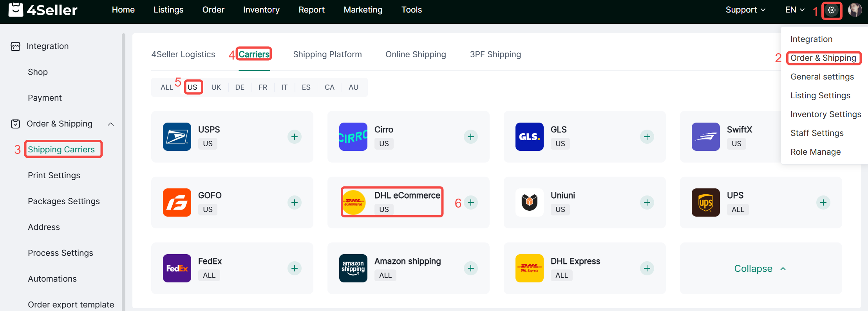
Task: Filter carriers by US region
Action: [192, 87]
